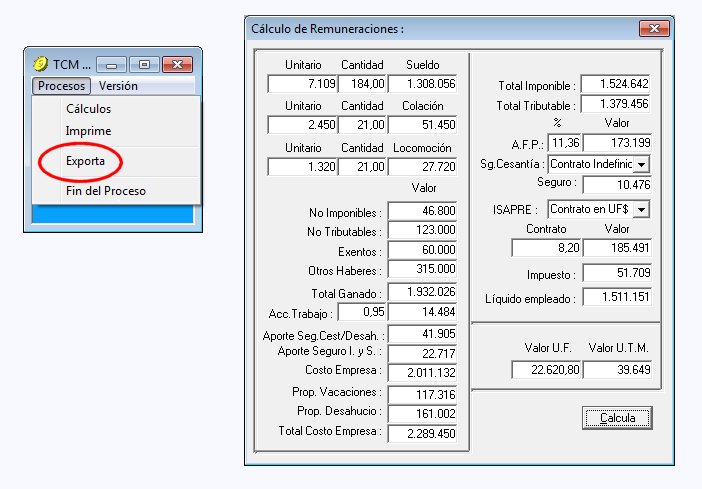Click Colación Unitario field 2.450
The width and height of the screenshot is (702, 489).
coord(302,125)
